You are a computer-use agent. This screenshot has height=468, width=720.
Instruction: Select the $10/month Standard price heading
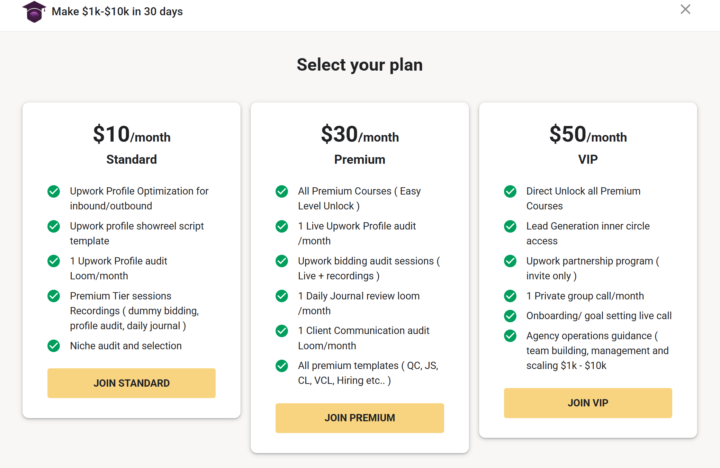(131, 135)
